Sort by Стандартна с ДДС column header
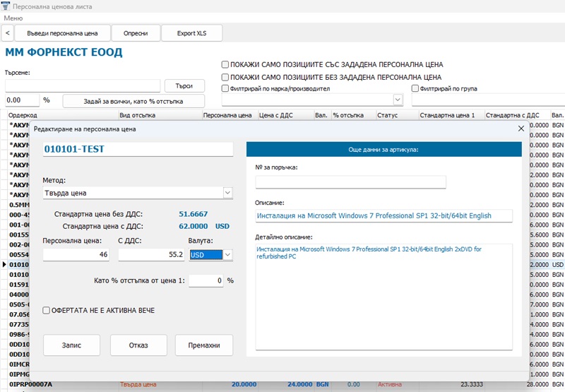 point(517,115)
